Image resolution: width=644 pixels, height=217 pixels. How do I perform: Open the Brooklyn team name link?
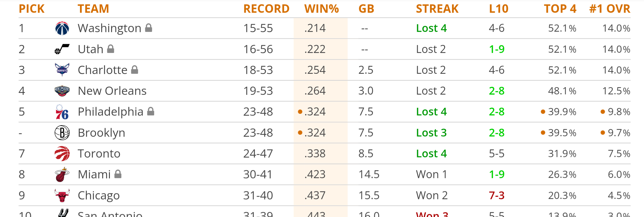pyautogui.click(x=102, y=133)
